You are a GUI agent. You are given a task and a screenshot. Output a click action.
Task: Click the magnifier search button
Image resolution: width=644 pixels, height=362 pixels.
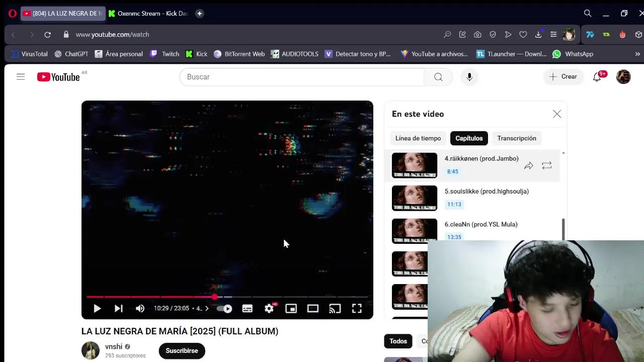tap(438, 77)
